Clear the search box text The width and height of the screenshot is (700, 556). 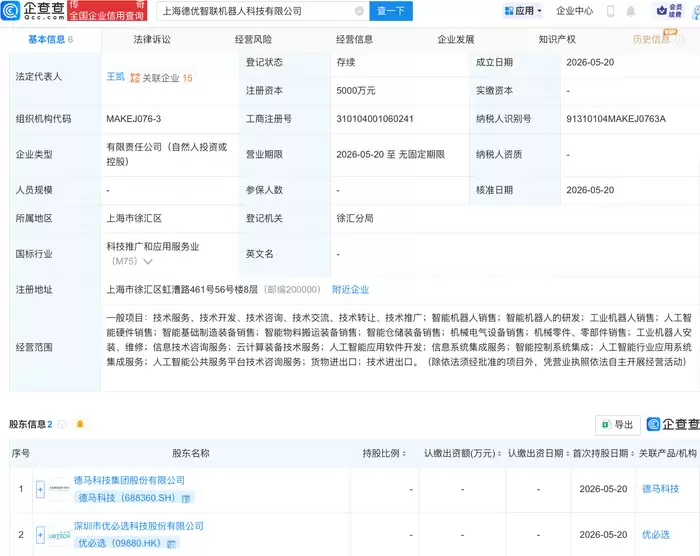[359, 11]
